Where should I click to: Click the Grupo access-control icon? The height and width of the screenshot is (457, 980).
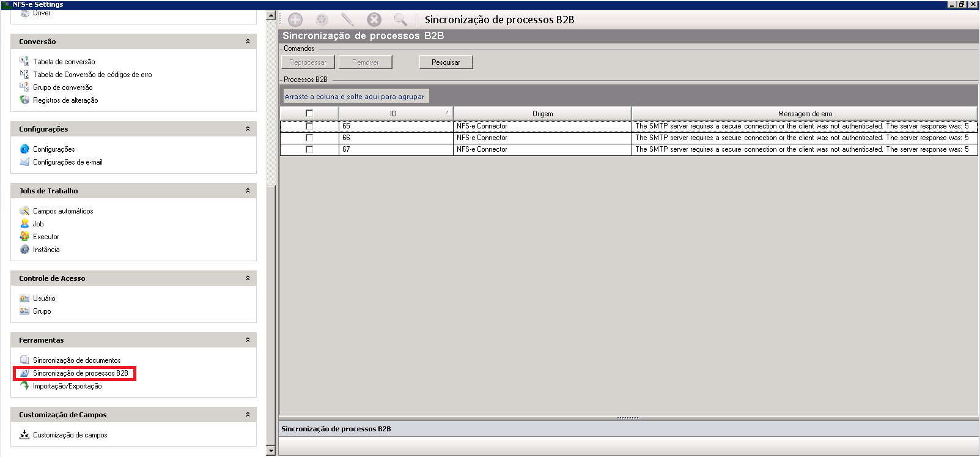coord(24,311)
